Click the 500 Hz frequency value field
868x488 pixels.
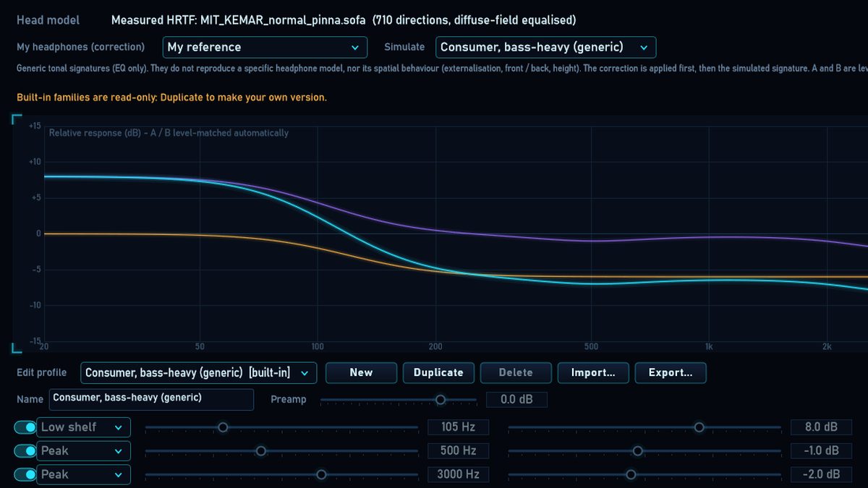point(459,451)
